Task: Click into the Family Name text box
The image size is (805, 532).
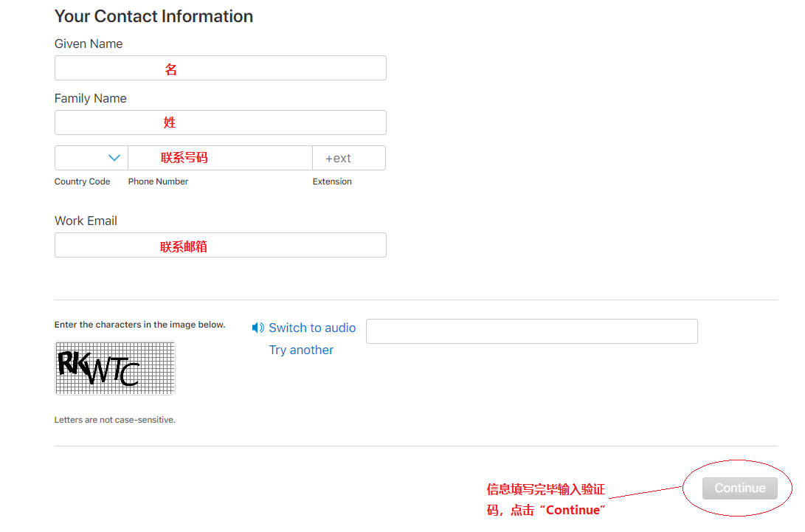Action: [x=220, y=122]
